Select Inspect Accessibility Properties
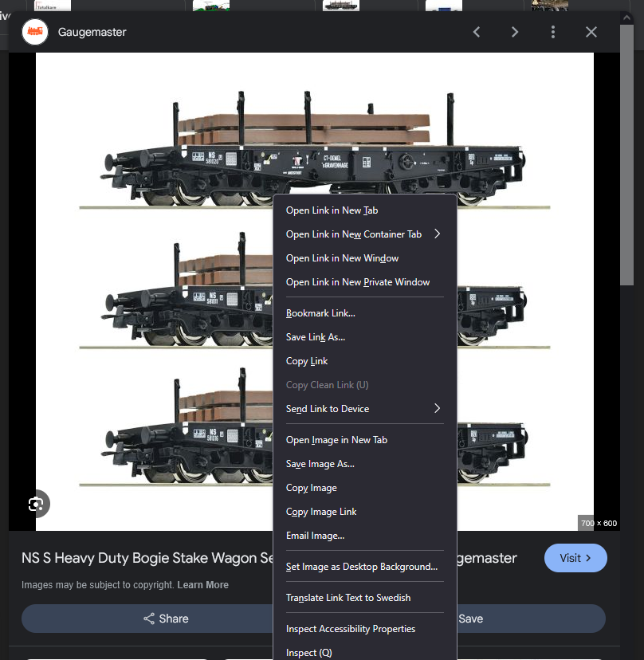This screenshot has height=660, width=644. click(351, 629)
